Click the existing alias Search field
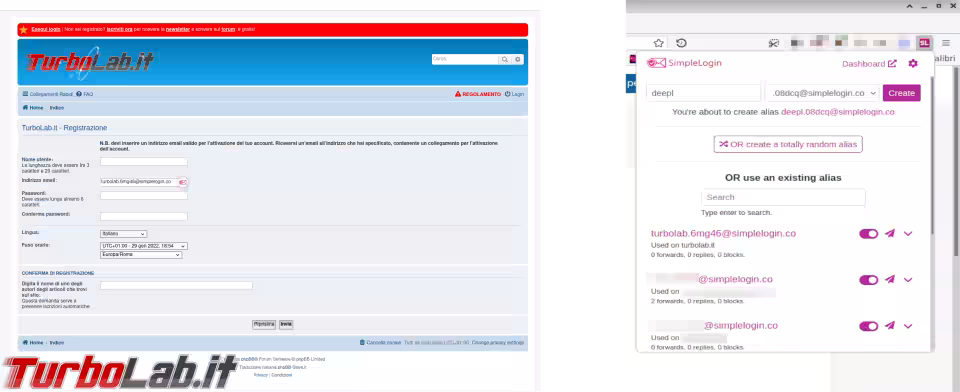This screenshot has height=392, width=960. [x=783, y=197]
